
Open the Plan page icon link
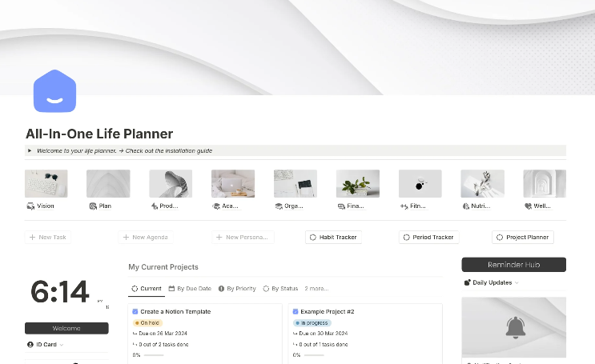(93, 206)
